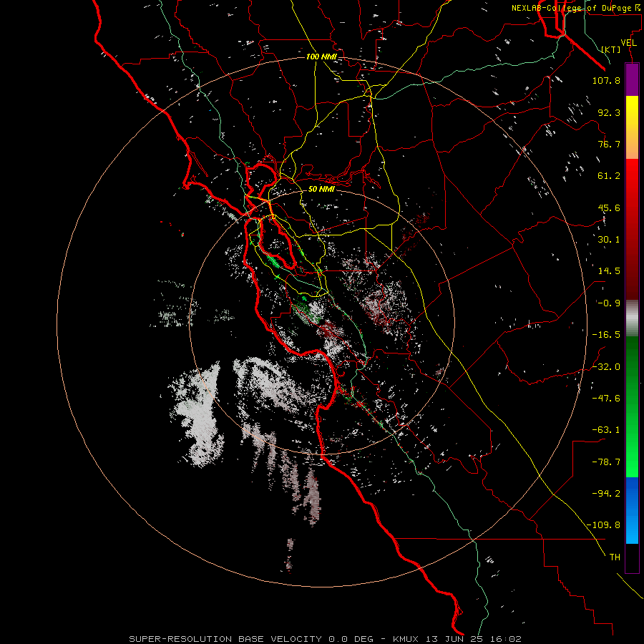Click the gray near-zero segment of color bar
This screenshot has width=644, height=644.
[632, 318]
